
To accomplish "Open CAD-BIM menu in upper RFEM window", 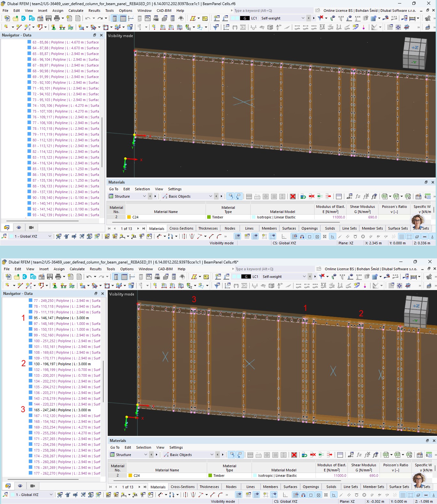I will pyautogui.click(x=164, y=11).
